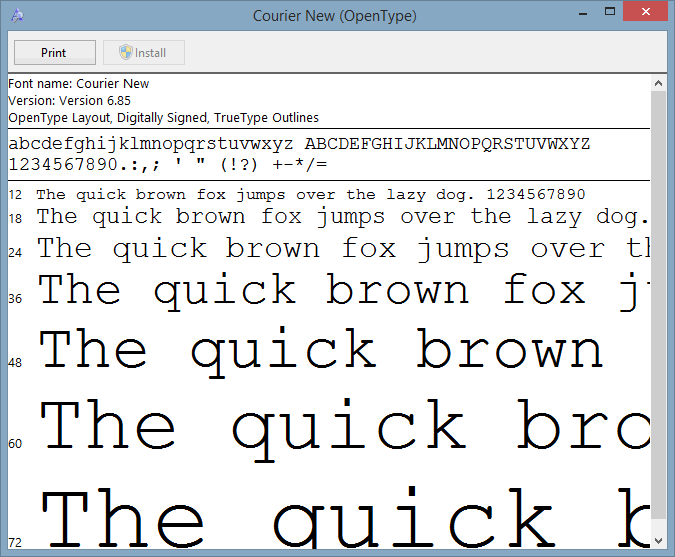Click the 'Version 6.85' line

(x=70, y=101)
